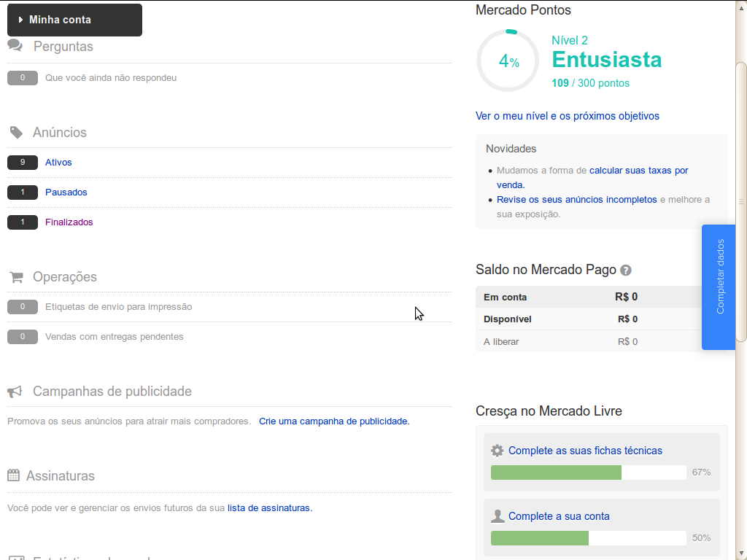Viewport: 747px width, 560px height.
Task: Click the Em conta balance row
Action: [589, 297]
